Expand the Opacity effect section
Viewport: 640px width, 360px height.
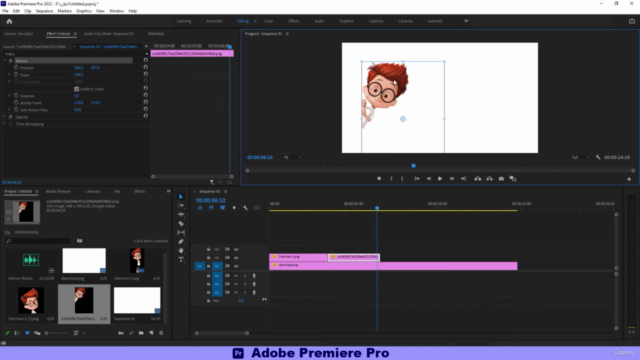coord(5,117)
